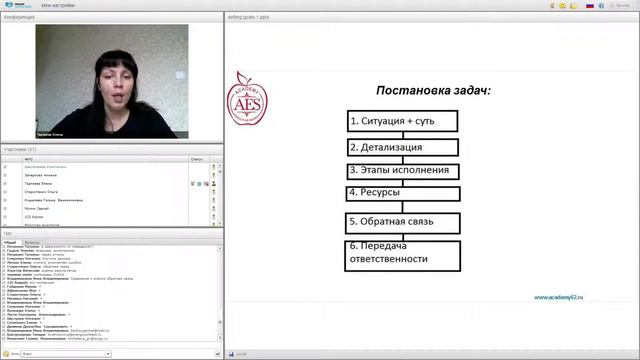The height and width of the screenshot is (360, 640).
Task: Click the Участники (51) panel header
Action: [x=112, y=149]
